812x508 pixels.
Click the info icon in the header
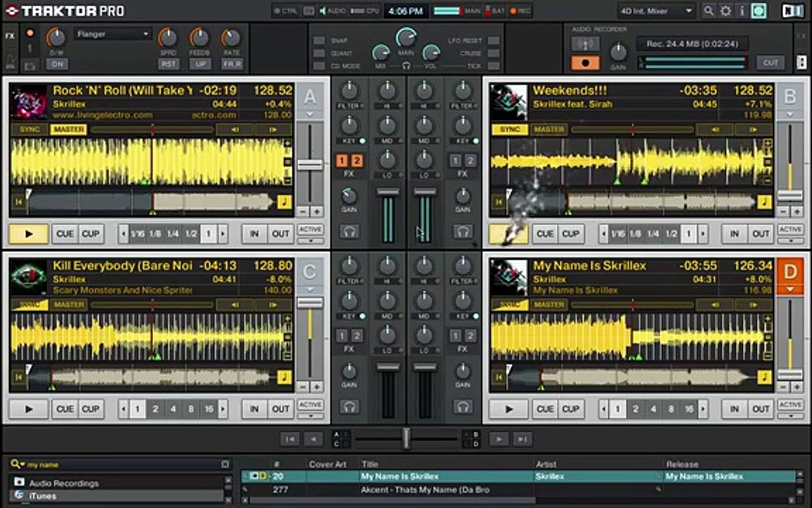pyautogui.click(x=742, y=11)
